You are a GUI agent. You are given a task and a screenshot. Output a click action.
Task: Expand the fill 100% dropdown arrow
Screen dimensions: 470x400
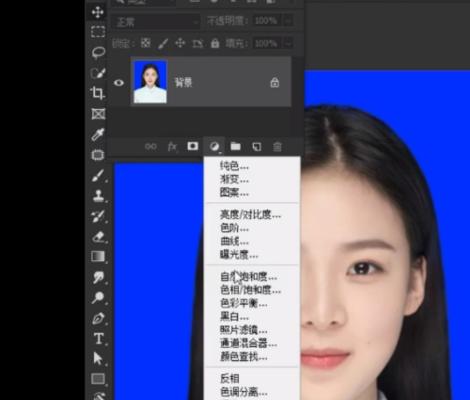(x=288, y=43)
